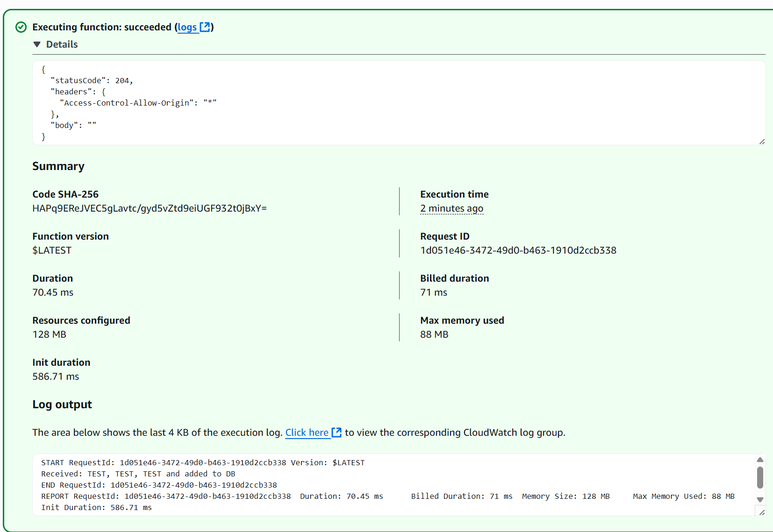
Task: Click the resize handle of the log output box
Action: click(x=762, y=512)
